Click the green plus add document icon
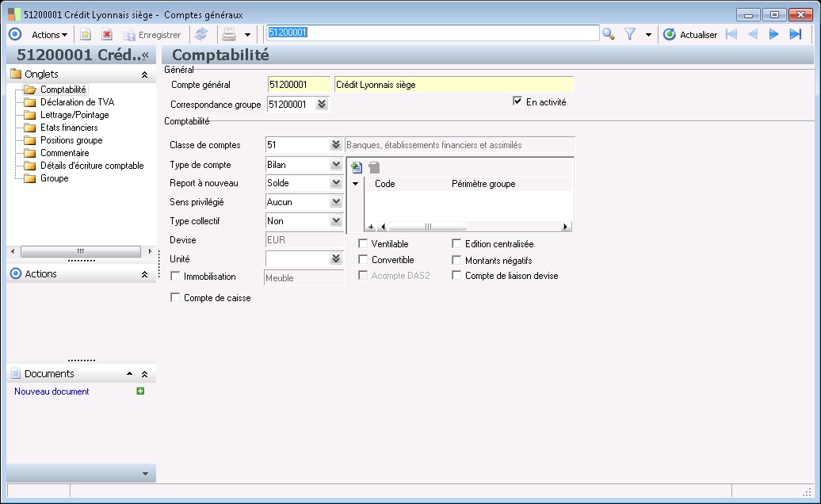 coord(140,391)
